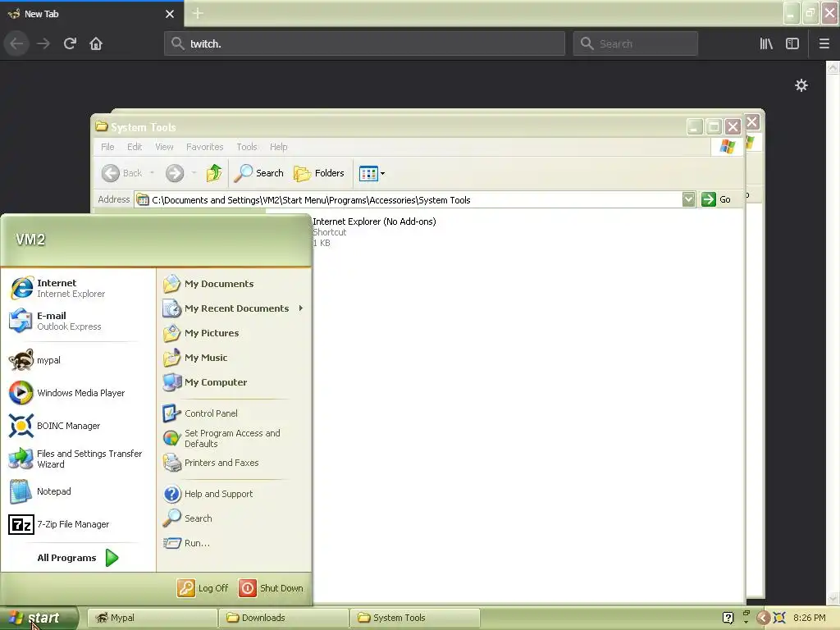Reload the page in Mypal
This screenshot has width=840, height=630.
(70, 43)
